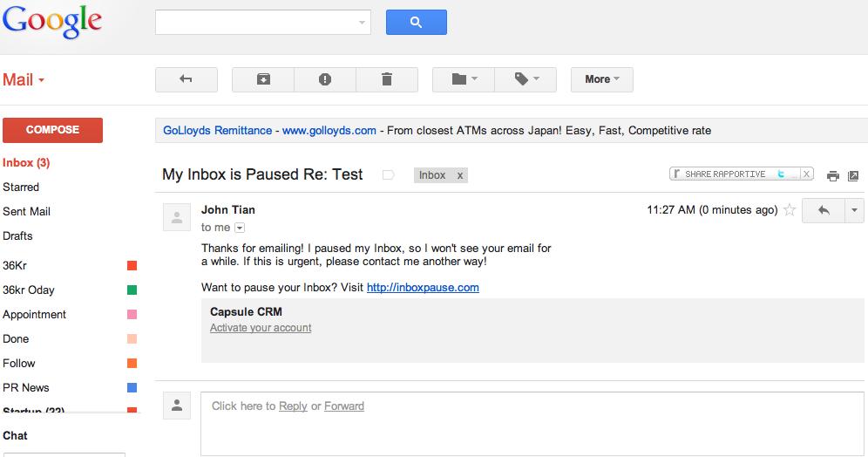Expand the More actions menu
868x457 pixels.
coord(601,79)
